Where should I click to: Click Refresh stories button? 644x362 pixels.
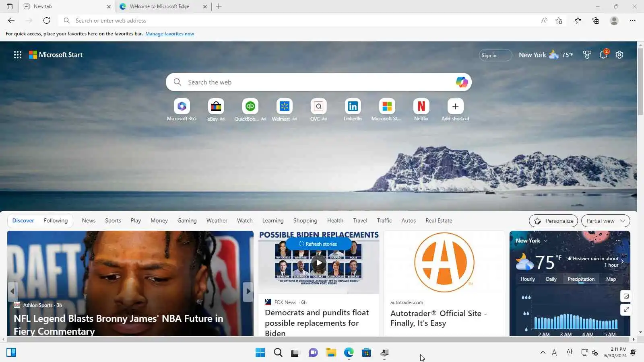coord(318,244)
